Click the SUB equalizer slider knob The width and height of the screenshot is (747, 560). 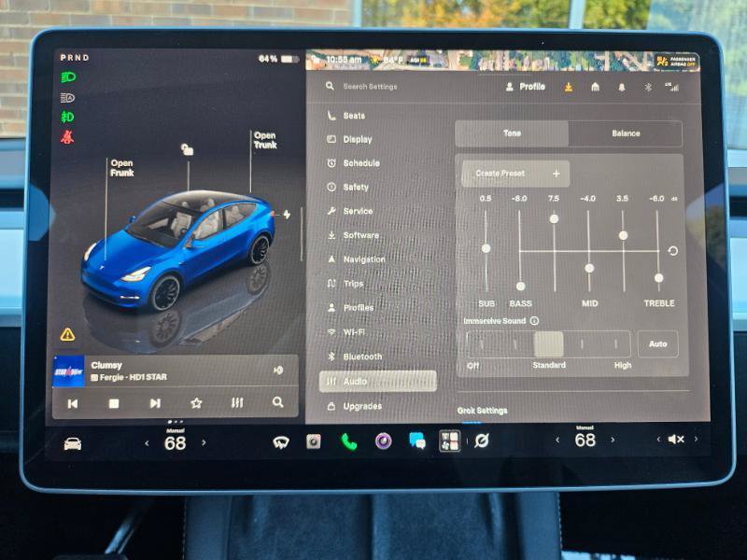(486, 248)
